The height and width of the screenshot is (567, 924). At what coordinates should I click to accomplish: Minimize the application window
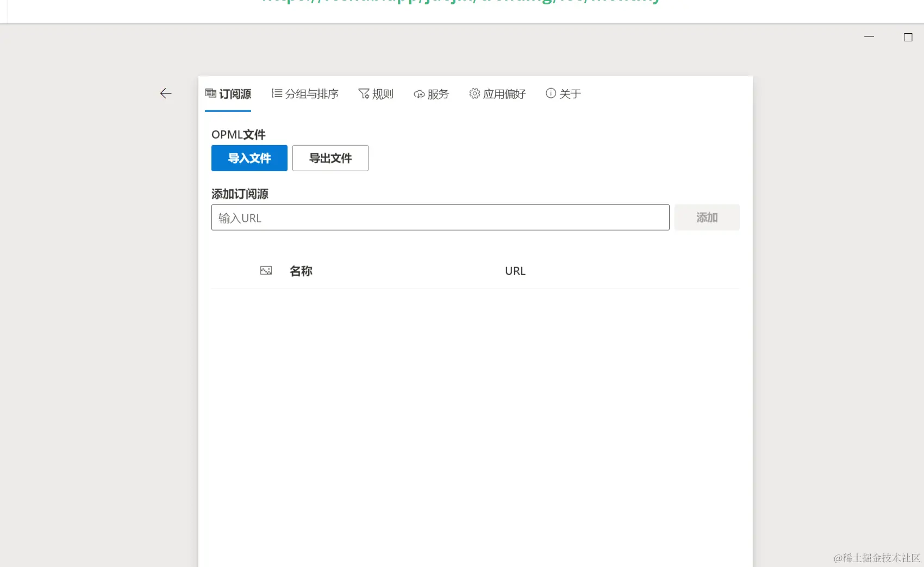pyautogui.click(x=869, y=37)
